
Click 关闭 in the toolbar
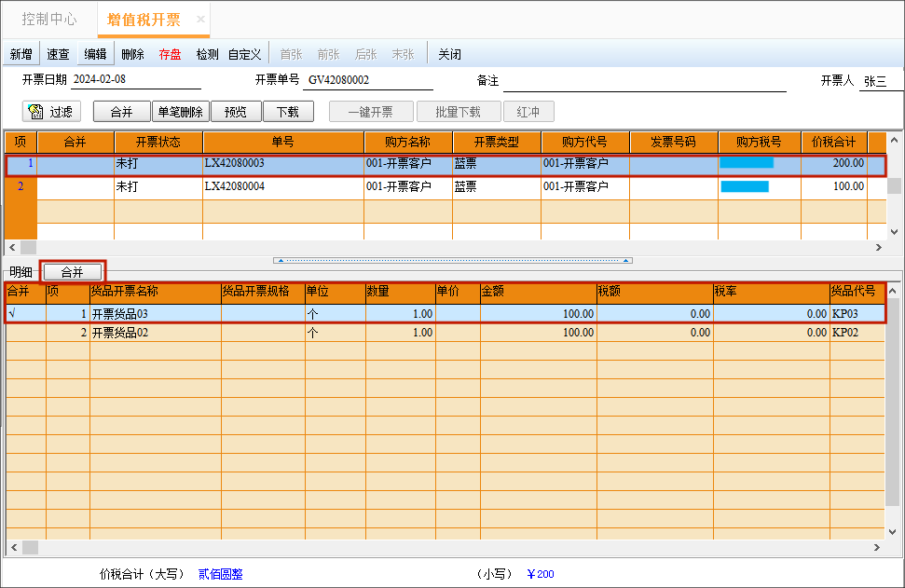(x=449, y=54)
